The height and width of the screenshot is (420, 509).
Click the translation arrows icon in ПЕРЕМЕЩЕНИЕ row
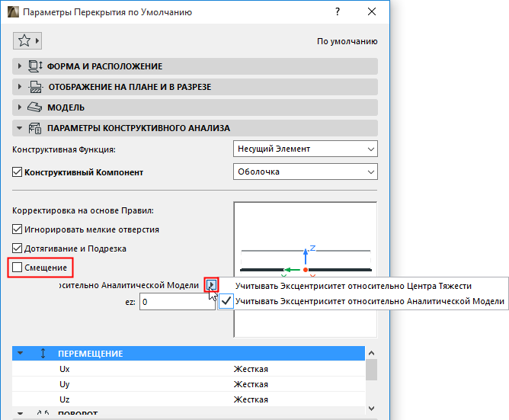43,353
